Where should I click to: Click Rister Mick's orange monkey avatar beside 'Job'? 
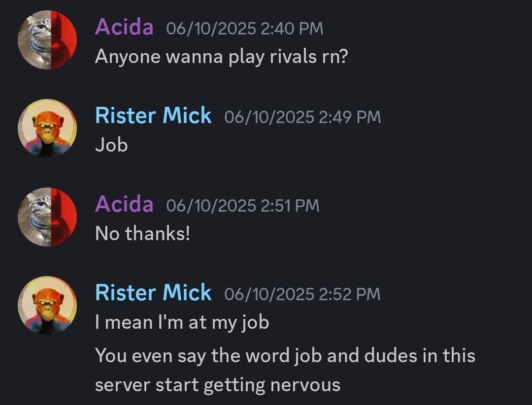click(47, 128)
